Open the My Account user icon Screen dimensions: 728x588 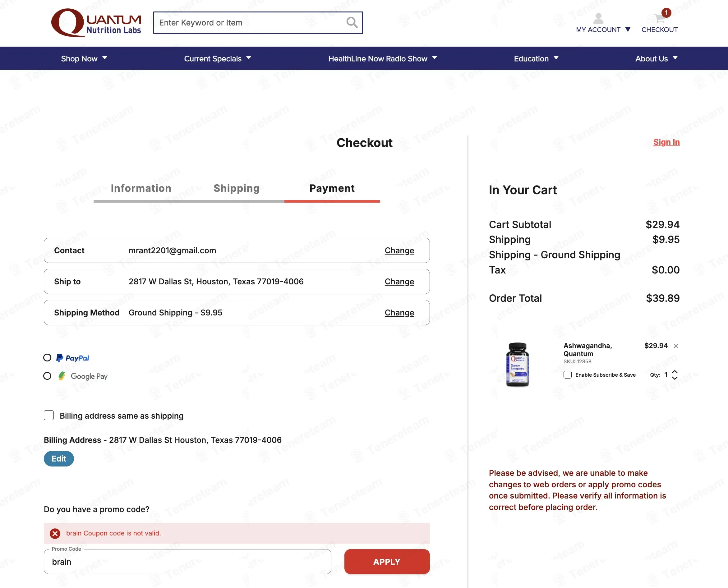pyautogui.click(x=598, y=18)
